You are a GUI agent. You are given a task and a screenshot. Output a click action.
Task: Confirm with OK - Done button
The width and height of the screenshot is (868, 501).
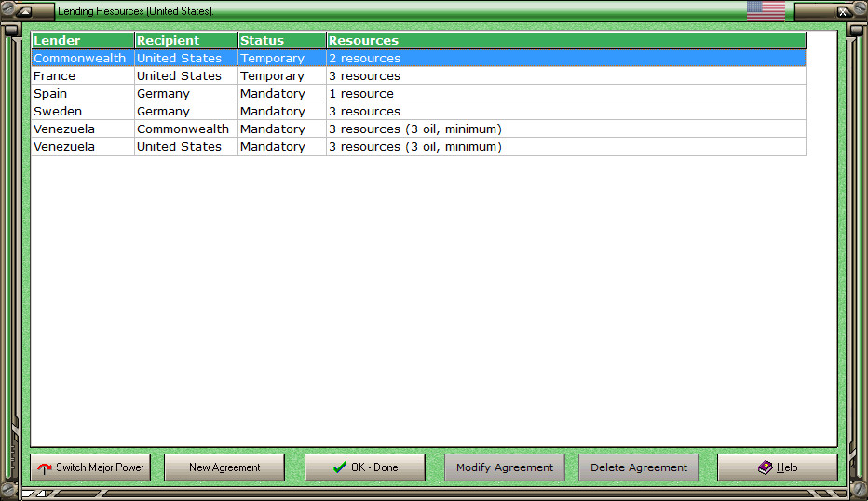(365, 467)
